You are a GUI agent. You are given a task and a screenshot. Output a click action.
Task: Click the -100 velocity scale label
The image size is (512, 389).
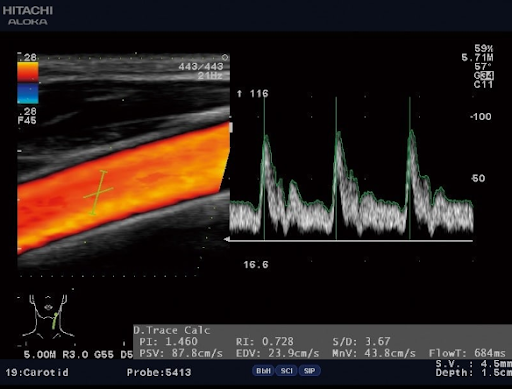(x=480, y=117)
